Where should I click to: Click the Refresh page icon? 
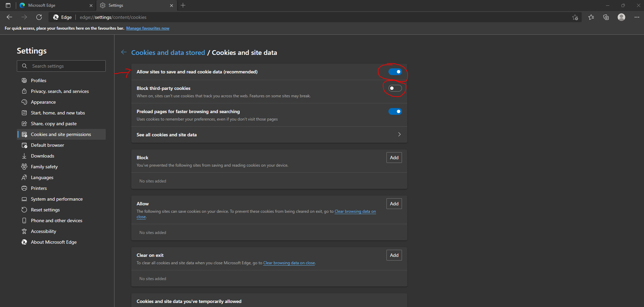39,17
